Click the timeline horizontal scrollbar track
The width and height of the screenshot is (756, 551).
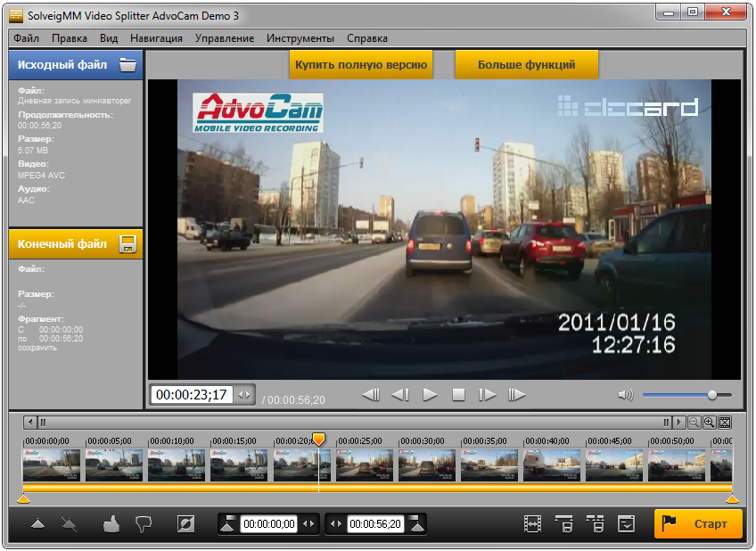355,423
